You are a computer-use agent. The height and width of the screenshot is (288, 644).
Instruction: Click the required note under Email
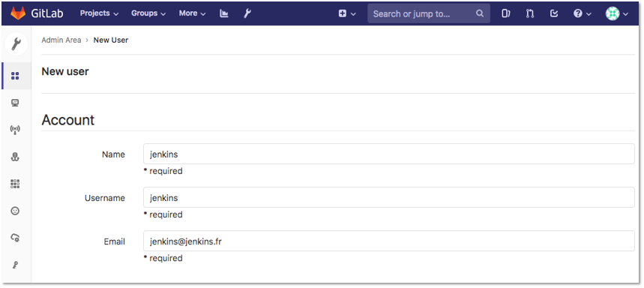tap(163, 258)
